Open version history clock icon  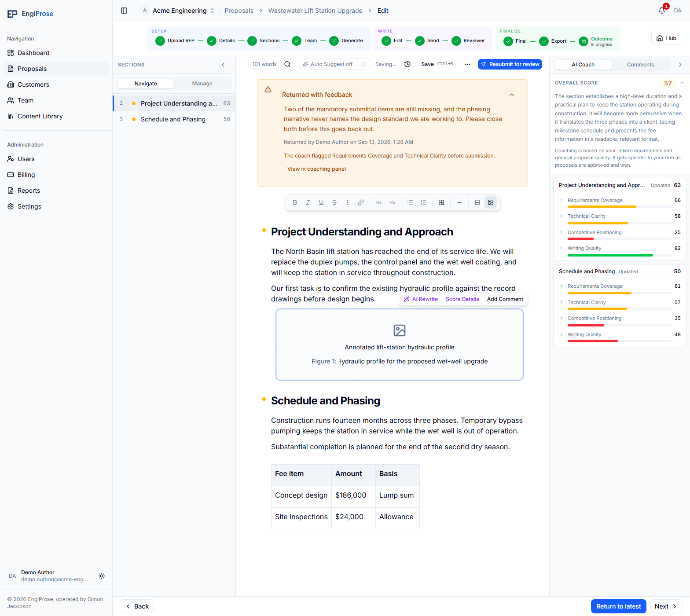pos(407,64)
